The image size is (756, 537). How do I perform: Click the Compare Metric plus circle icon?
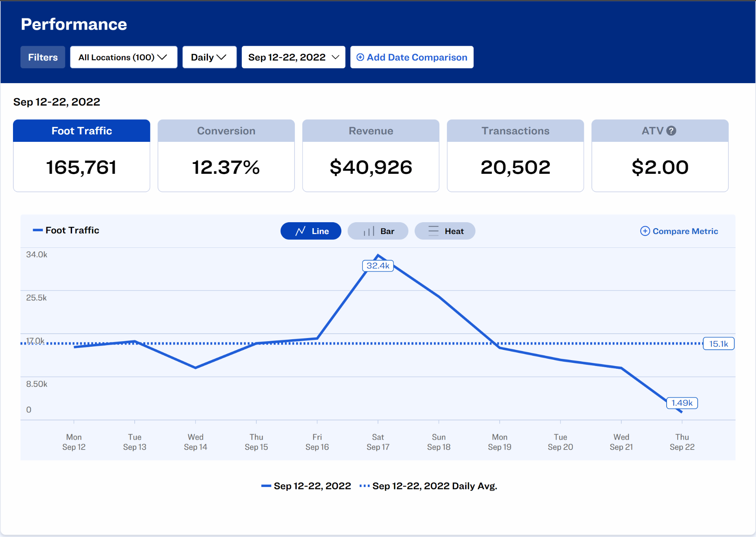tap(645, 231)
